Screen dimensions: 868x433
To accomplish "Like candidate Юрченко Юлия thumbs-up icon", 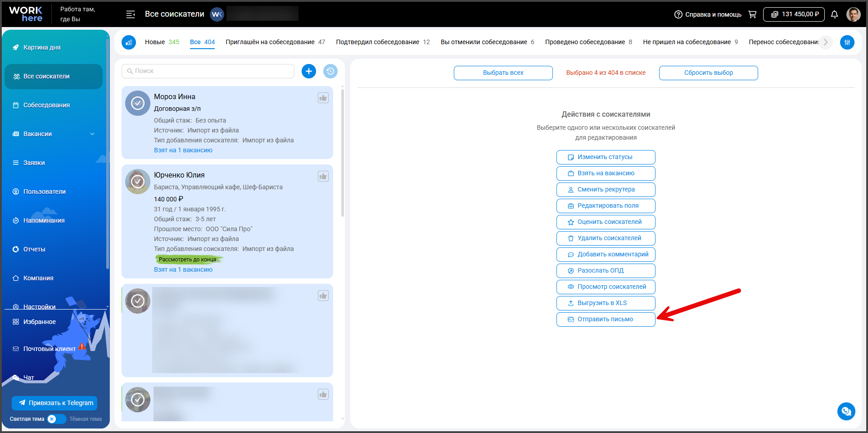I will [323, 176].
